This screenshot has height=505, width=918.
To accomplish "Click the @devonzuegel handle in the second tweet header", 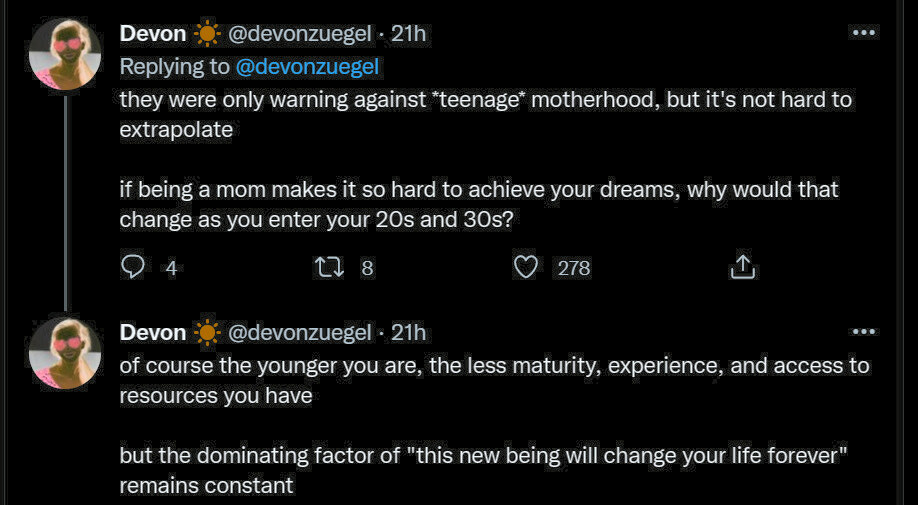I will (300, 332).
